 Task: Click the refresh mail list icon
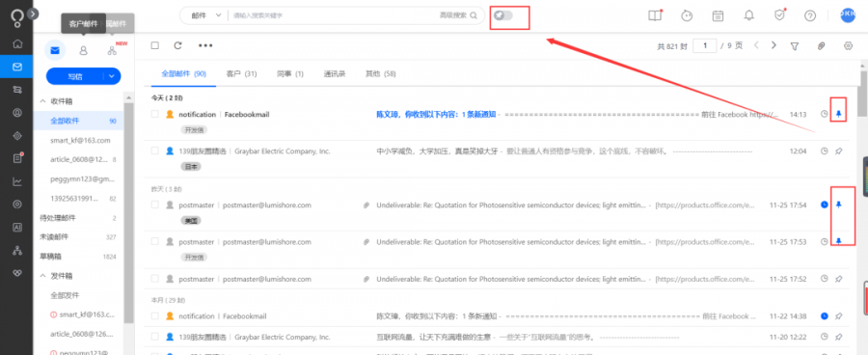177,46
